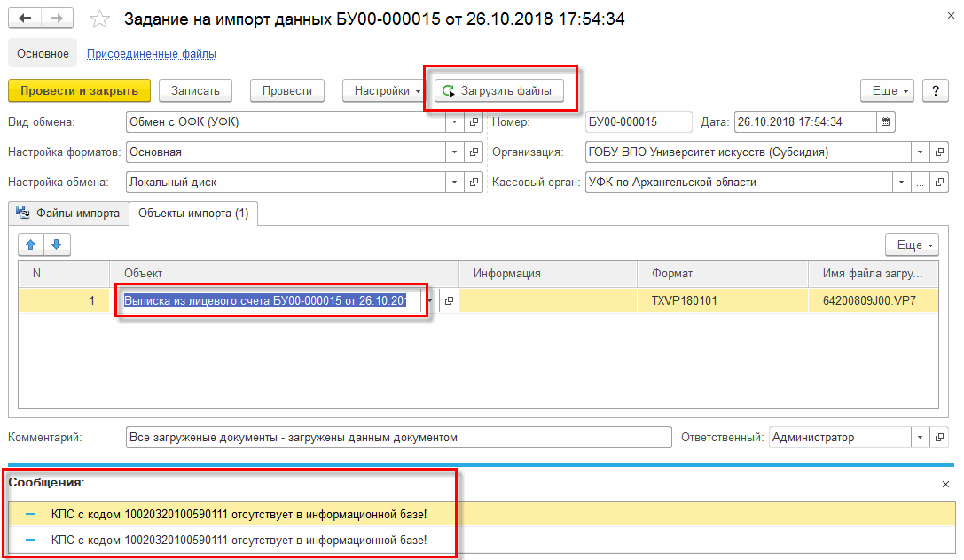This screenshot has width=964, height=560.
Task: Select the second КПС message line
Action: click(x=482, y=540)
